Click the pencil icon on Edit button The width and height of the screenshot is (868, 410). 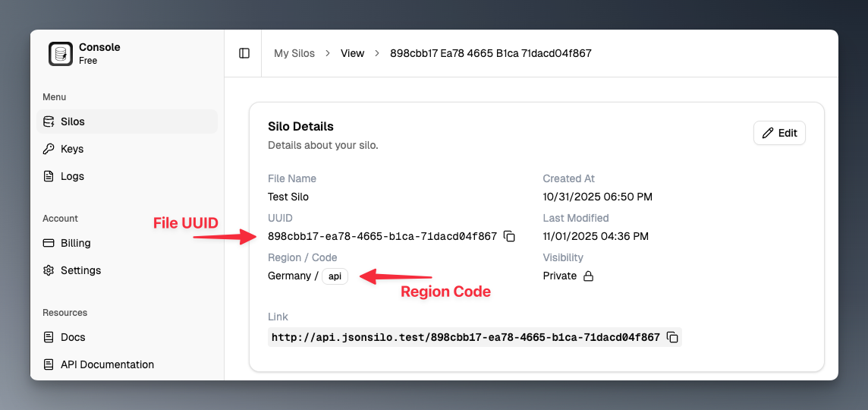point(768,133)
